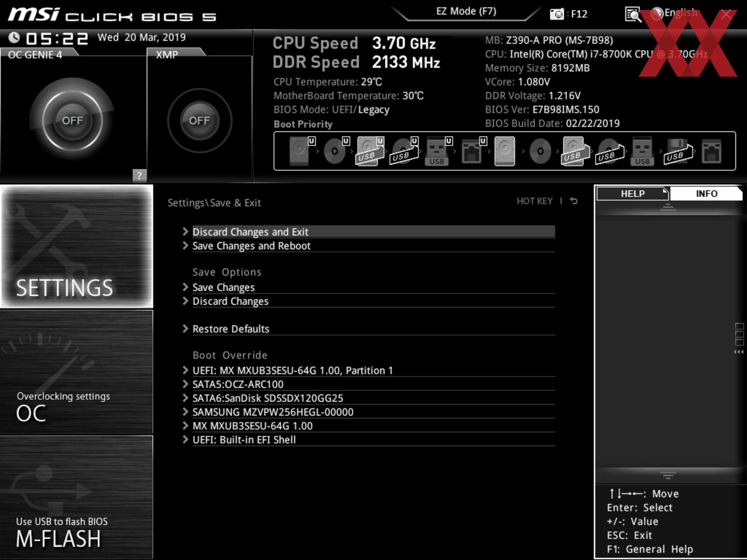Open the English language selector
Viewport: 747px width, 560px height.
[674, 13]
